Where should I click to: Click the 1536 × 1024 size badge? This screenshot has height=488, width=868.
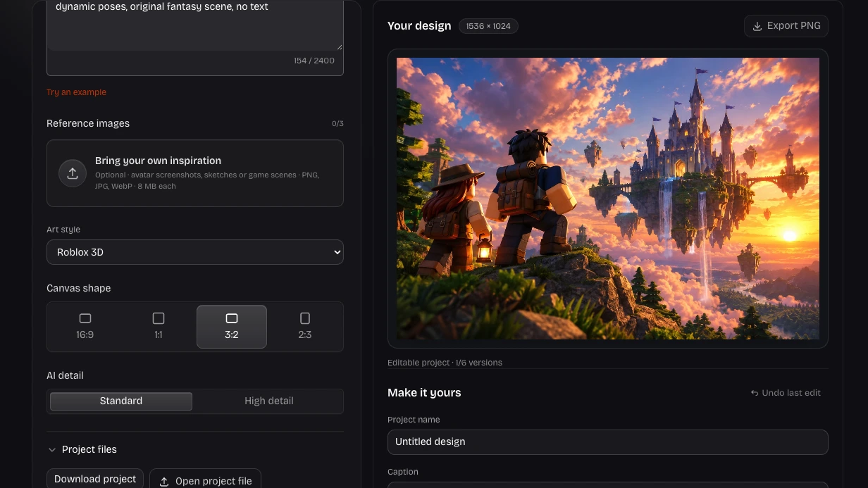pyautogui.click(x=488, y=26)
